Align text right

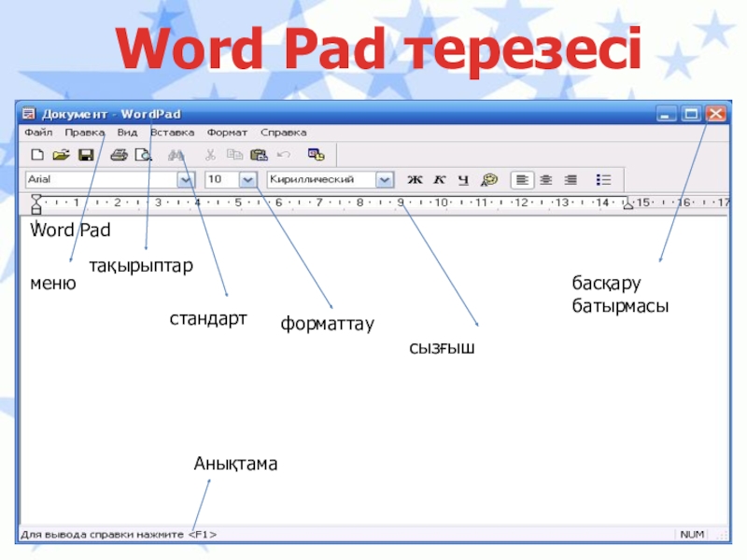tap(571, 179)
